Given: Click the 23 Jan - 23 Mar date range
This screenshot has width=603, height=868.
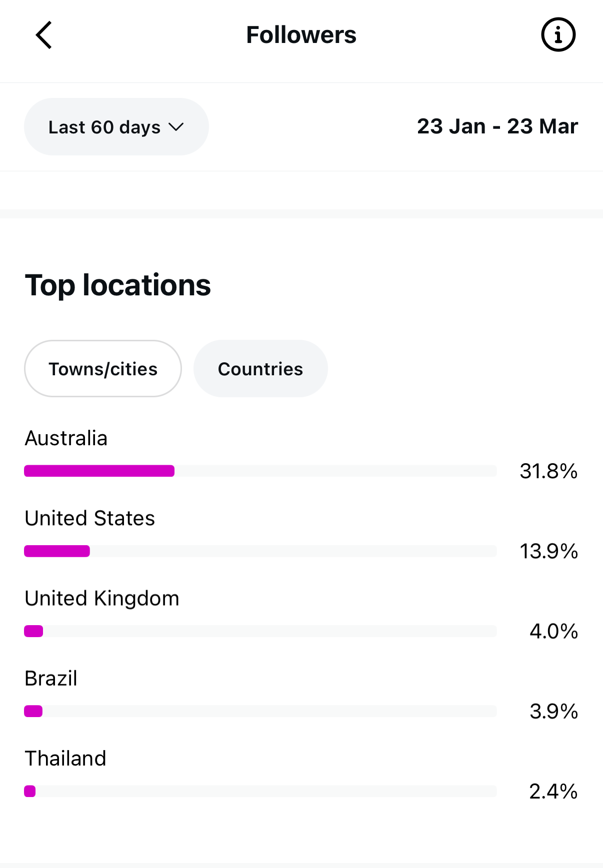Looking at the screenshot, I should point(497,126).
